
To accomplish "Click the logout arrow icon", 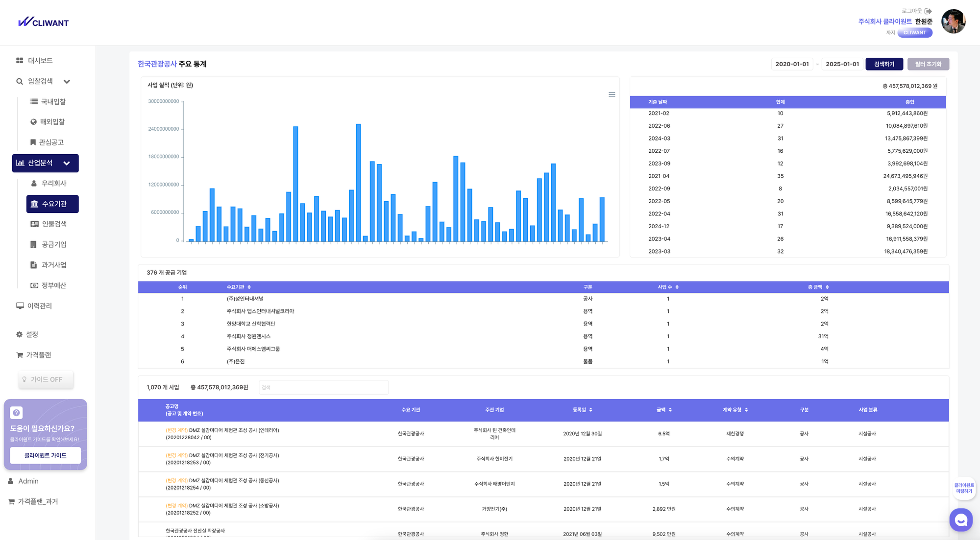I will click(928, 11).
